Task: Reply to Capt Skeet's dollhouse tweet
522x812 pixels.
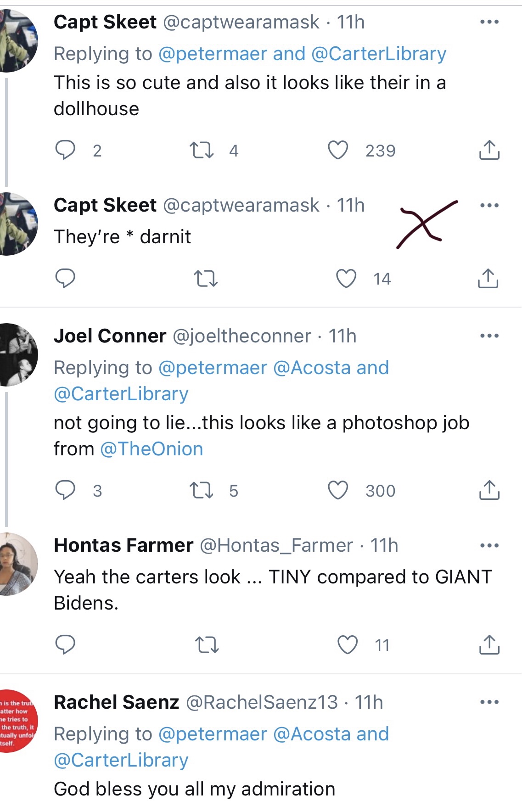Action: 65,150
